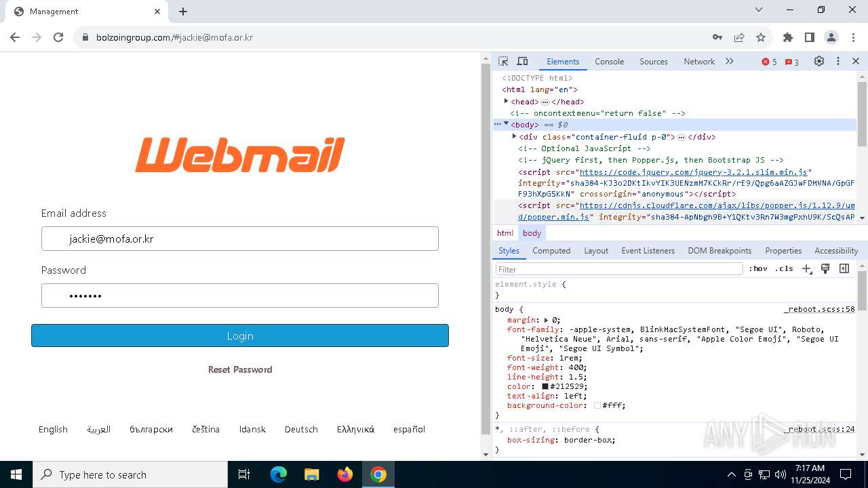Toggle the :hov element state button

click(x=758, y=268)
